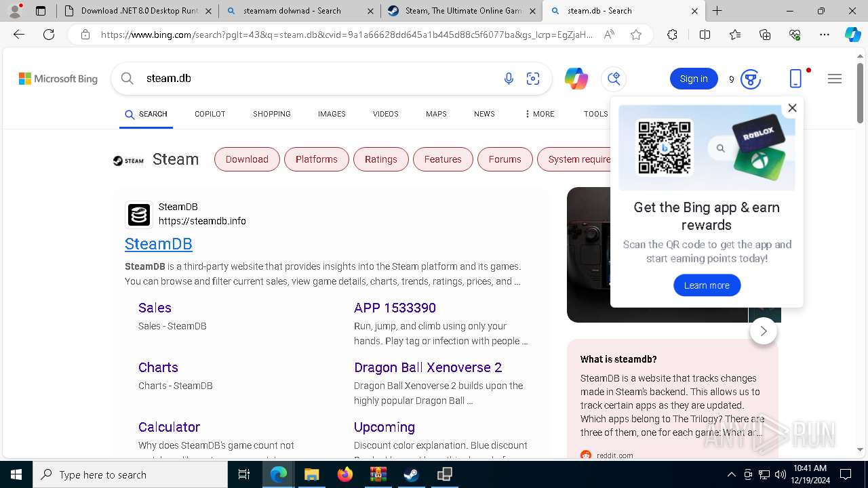868x488 pixels.
Task: Open the split screen icon
Action: point(705,35)
